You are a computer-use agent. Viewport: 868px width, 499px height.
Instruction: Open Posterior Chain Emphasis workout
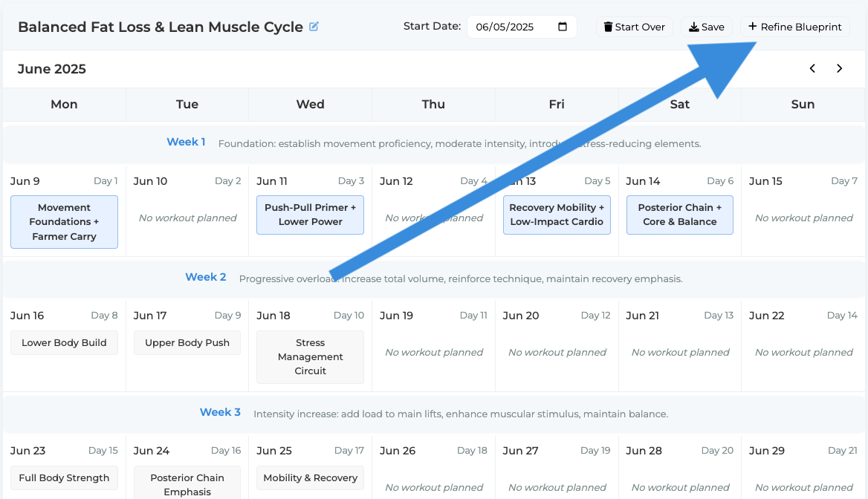coord(187,483)
